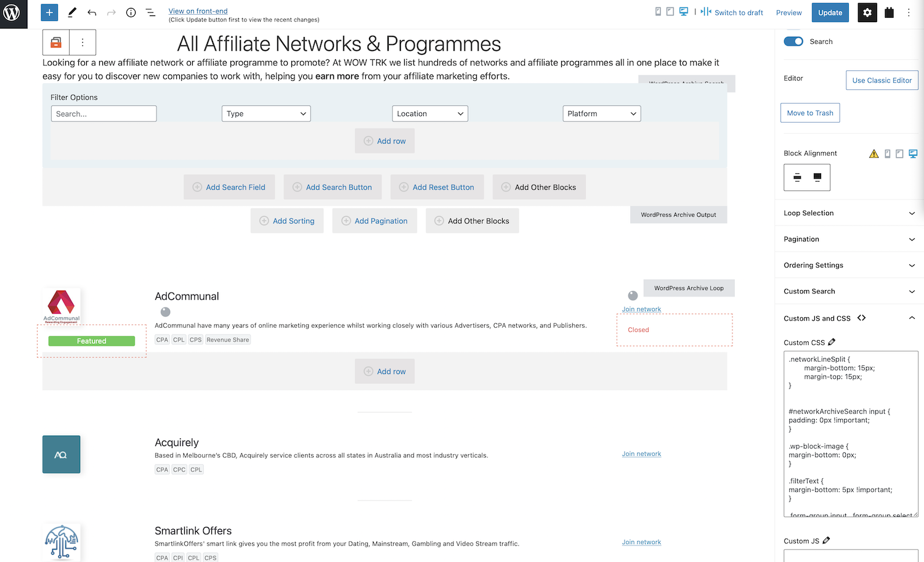Click the Join network link for Smartlink Offers
Image resolution: width=924 pixels, height=562 pixels.
click(641, 542)
